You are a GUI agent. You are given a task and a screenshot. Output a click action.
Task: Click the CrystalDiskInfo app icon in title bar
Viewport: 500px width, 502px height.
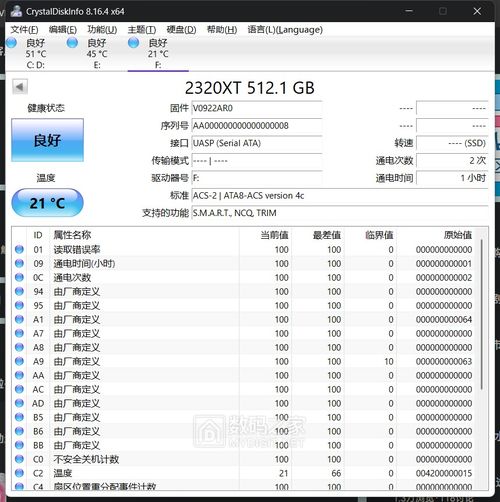click(x=16, y=11)
